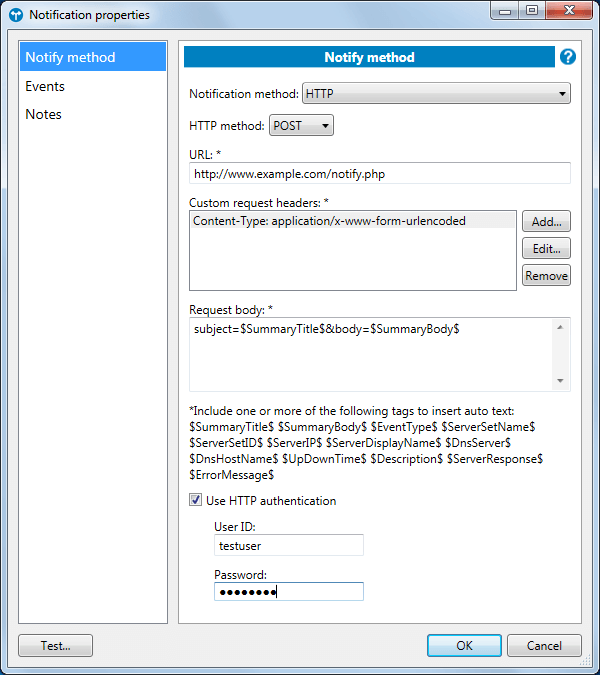This screenshot has height=675, width=600.
Task: Select the Content-Type header entry
Action: click(x=330, y=221)
